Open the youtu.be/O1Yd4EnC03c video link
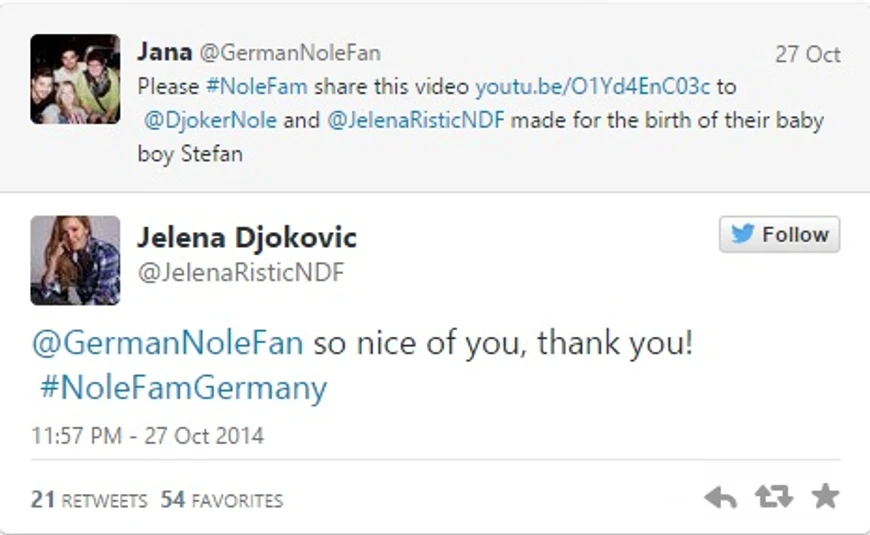This screenshot has width=870, height=535. (x=593, y=87)
